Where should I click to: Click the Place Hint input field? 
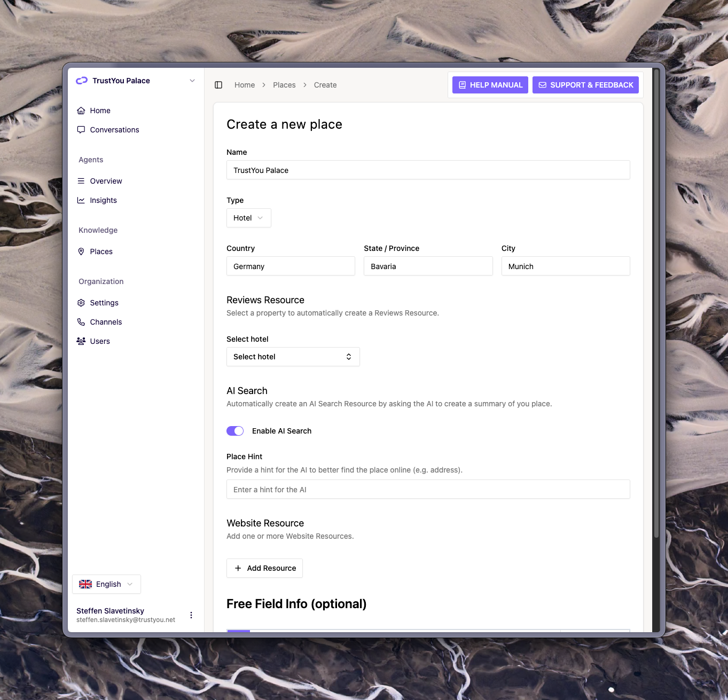coord(428,489)
